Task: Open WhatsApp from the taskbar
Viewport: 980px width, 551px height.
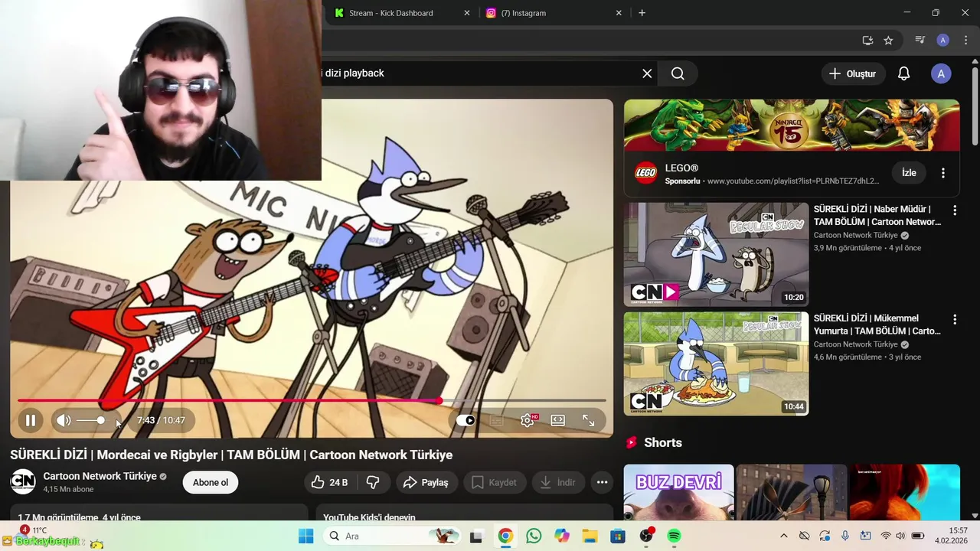Action: [534, 536]
